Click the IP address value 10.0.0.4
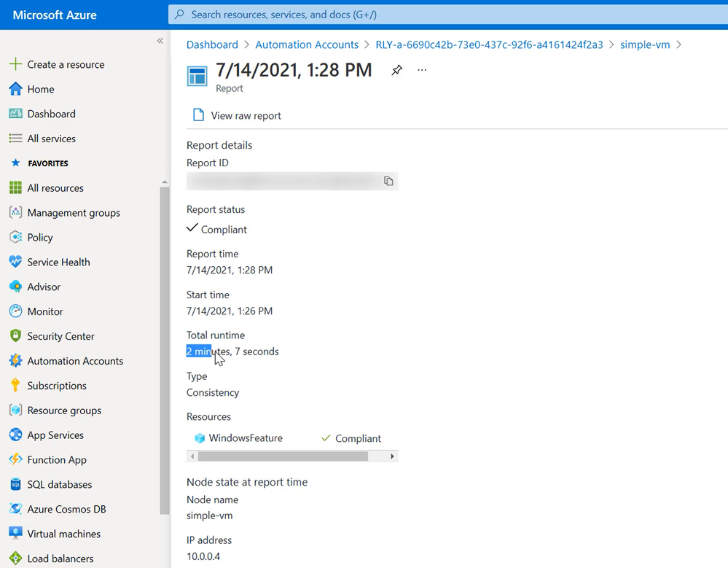Viewport: 728px width, 568px height. (203, 556)
